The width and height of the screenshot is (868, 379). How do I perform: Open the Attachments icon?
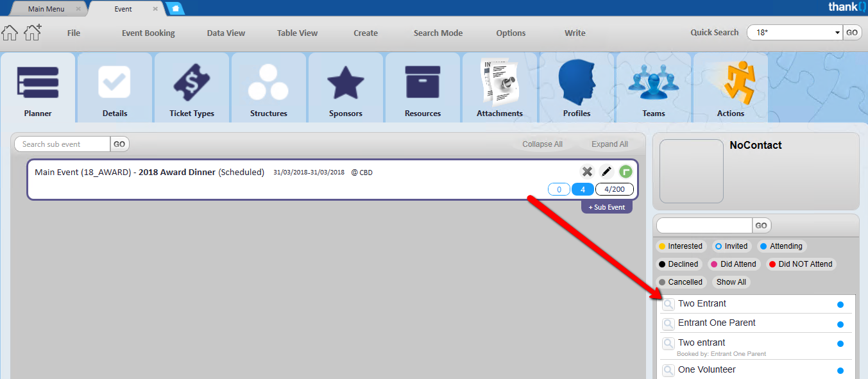coord(499,83)
